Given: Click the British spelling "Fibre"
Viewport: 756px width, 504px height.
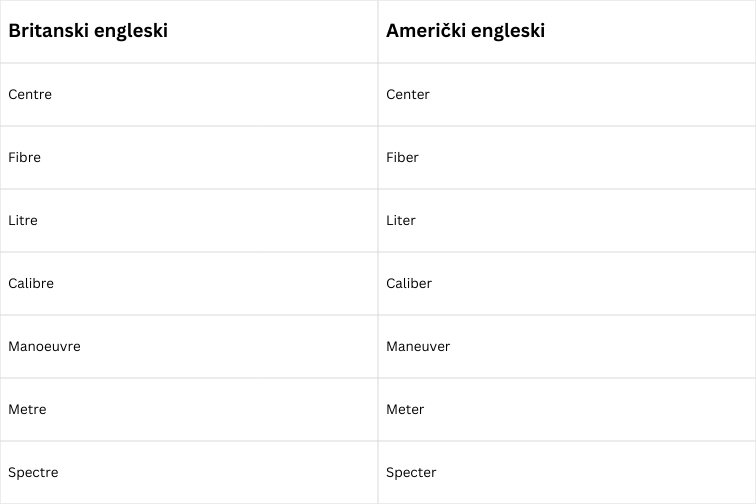Looking at the screenshot, I should 24,158.
